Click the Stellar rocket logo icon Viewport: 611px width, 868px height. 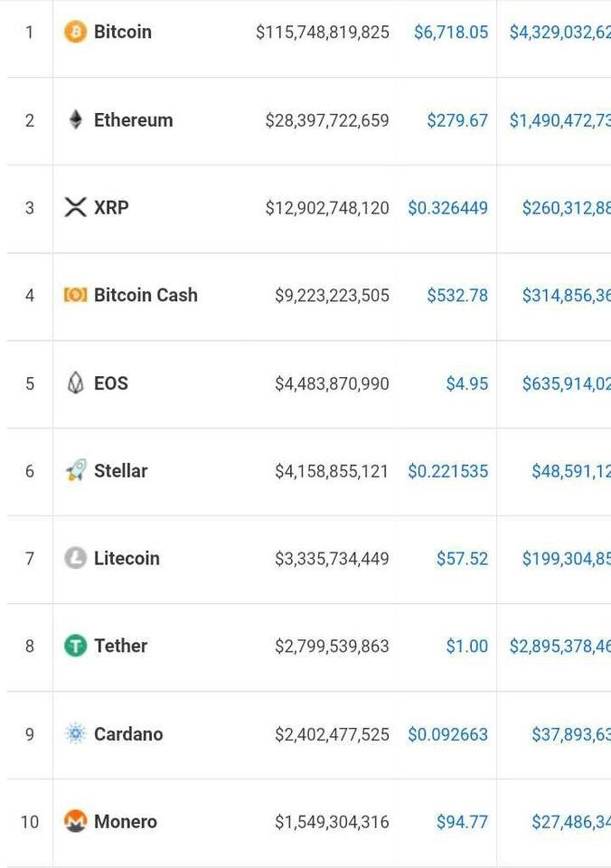pyautogui.click(x=76, y=470)
